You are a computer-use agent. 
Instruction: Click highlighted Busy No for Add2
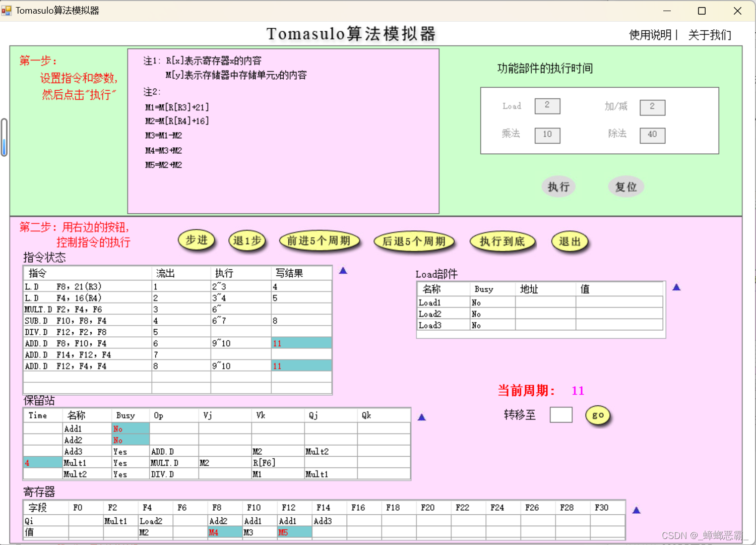[x=131, y=440]
